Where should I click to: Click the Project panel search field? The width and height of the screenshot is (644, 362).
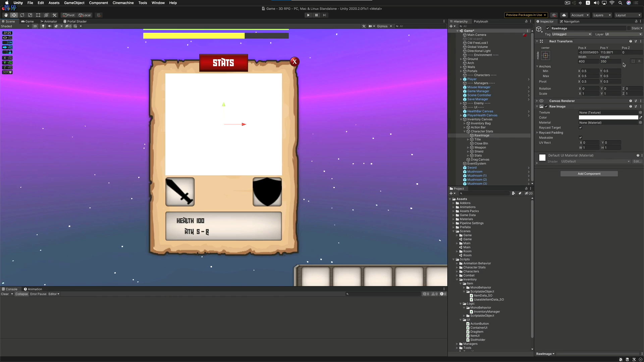485,193
